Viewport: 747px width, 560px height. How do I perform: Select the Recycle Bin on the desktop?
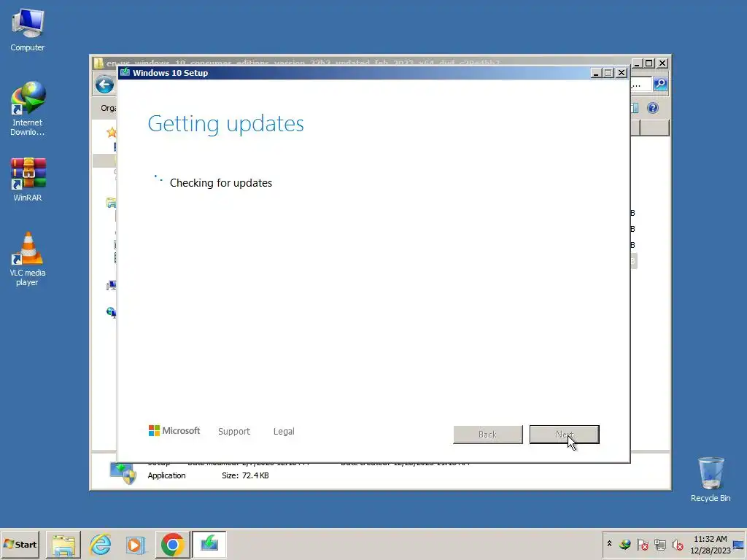click(x=711, y=480)
